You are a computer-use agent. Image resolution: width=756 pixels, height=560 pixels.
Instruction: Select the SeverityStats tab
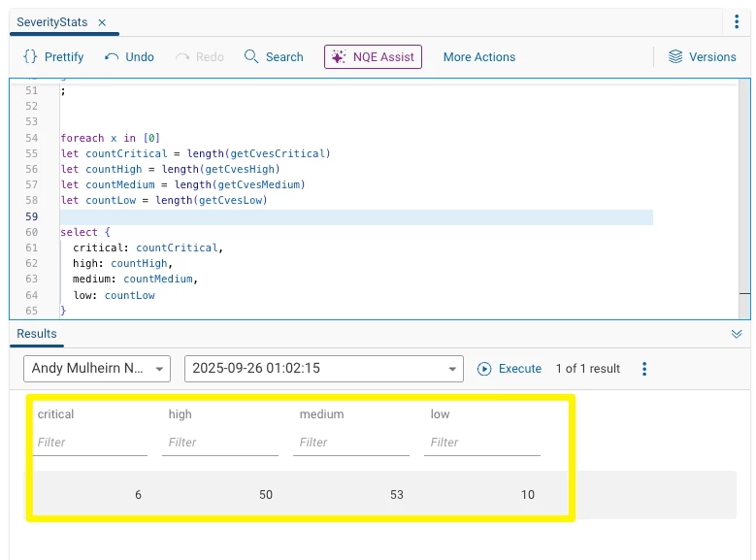(52, 22)
